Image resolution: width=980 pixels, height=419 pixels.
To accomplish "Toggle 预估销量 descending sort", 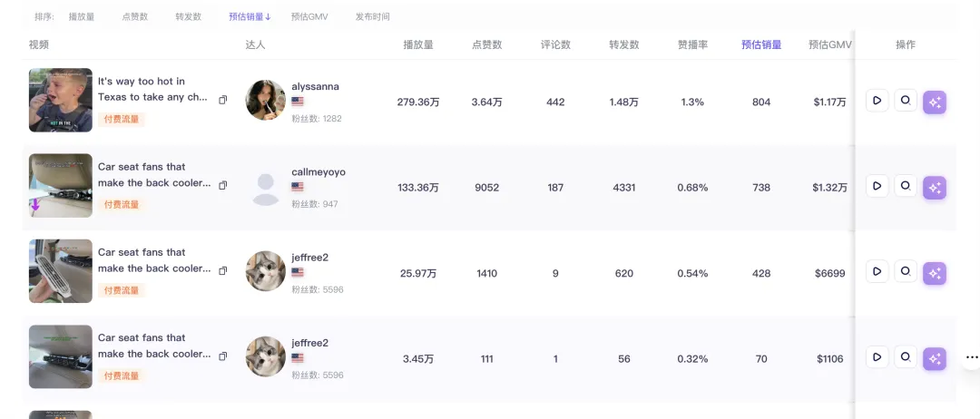I will point(250,17).
